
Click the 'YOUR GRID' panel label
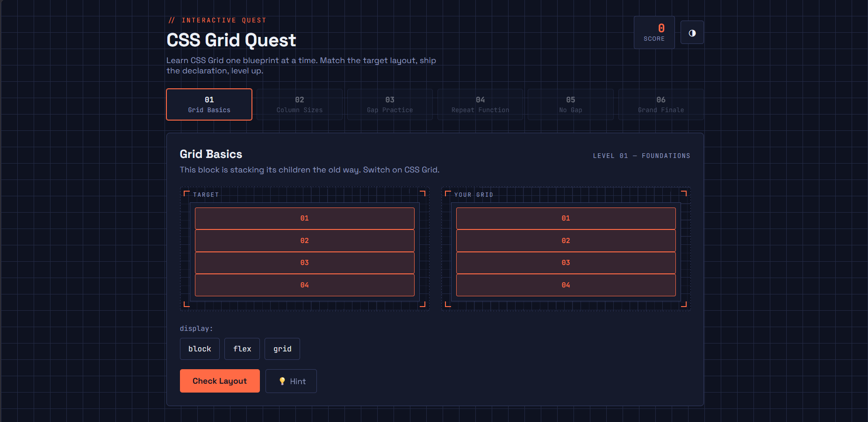[473, 195]
